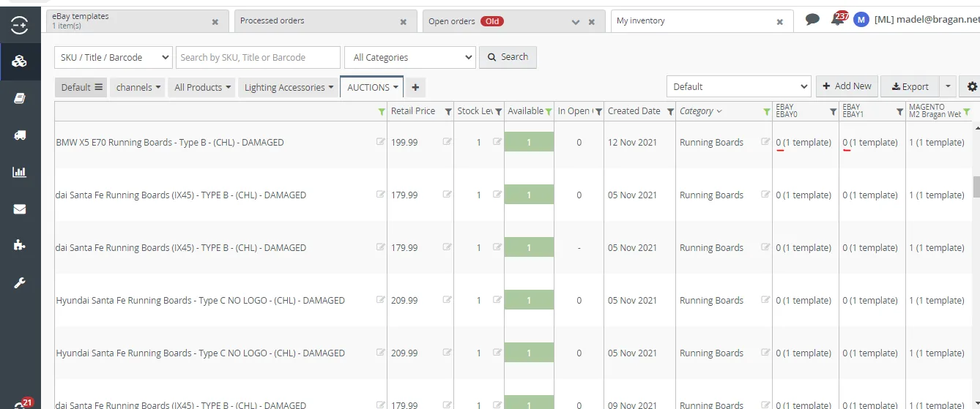Open the chat messages bubble icon

pyautogui.click(x=812, y=20)
